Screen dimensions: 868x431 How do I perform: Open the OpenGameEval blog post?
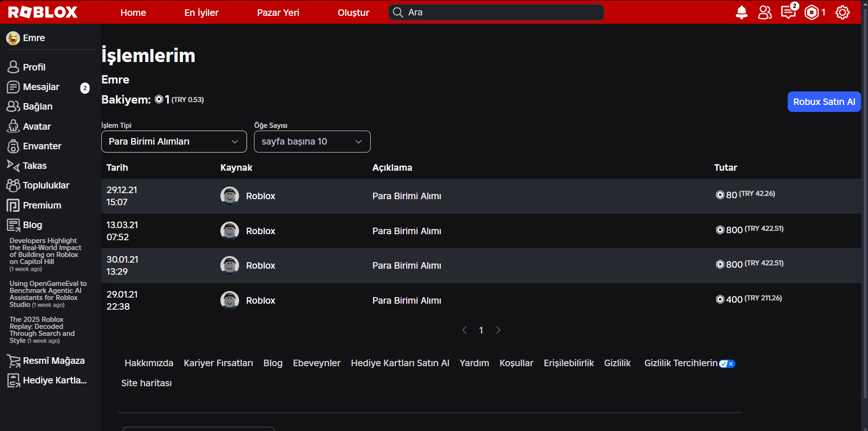click(x=48, y=294)
